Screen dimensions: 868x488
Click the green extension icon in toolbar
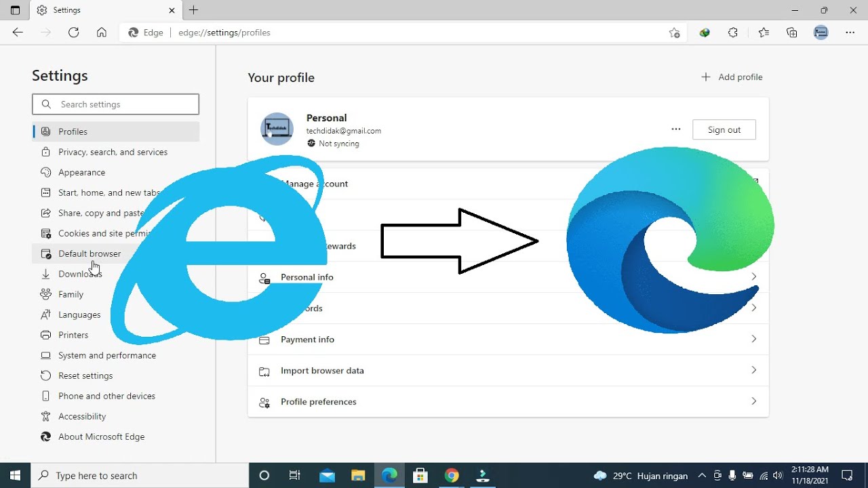705,33
